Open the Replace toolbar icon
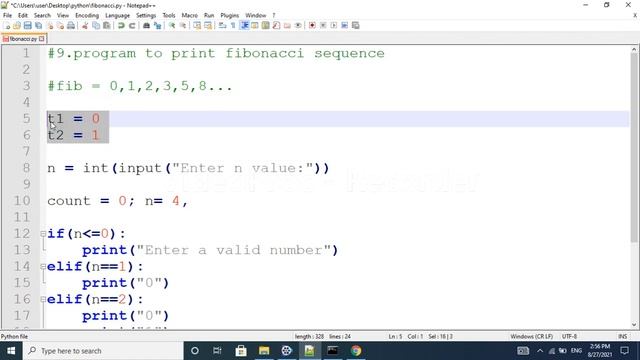The width and height of the screenshot is (640, 360). pos(157,25)
